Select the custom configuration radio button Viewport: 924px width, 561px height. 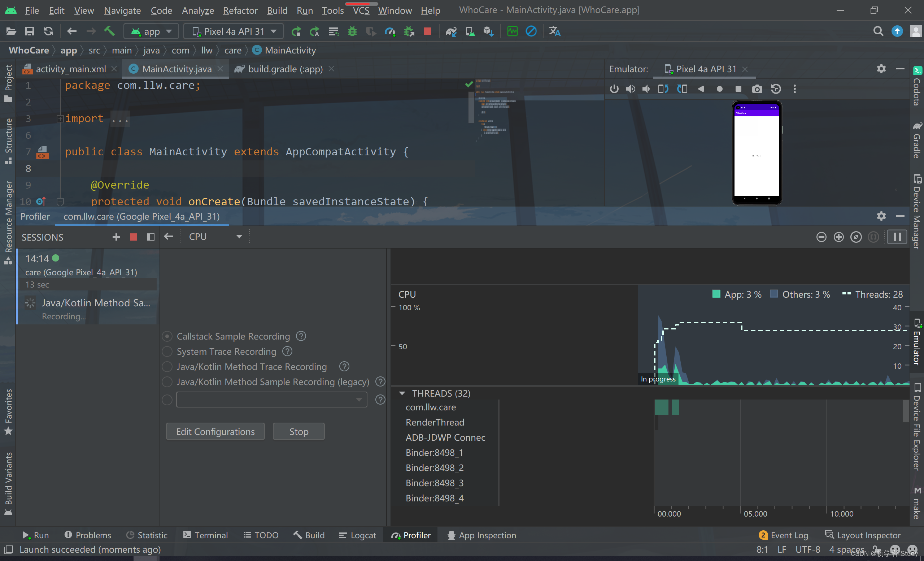pos(167,400)
